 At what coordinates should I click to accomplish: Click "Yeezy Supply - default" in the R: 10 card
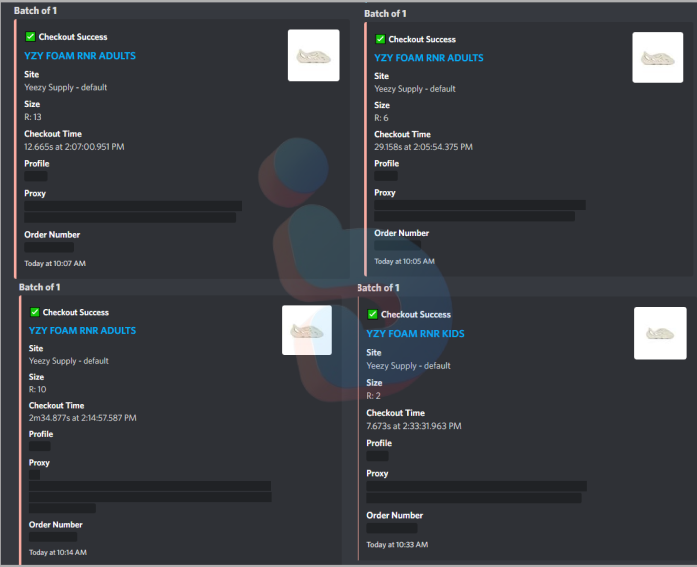click(69, 361)
